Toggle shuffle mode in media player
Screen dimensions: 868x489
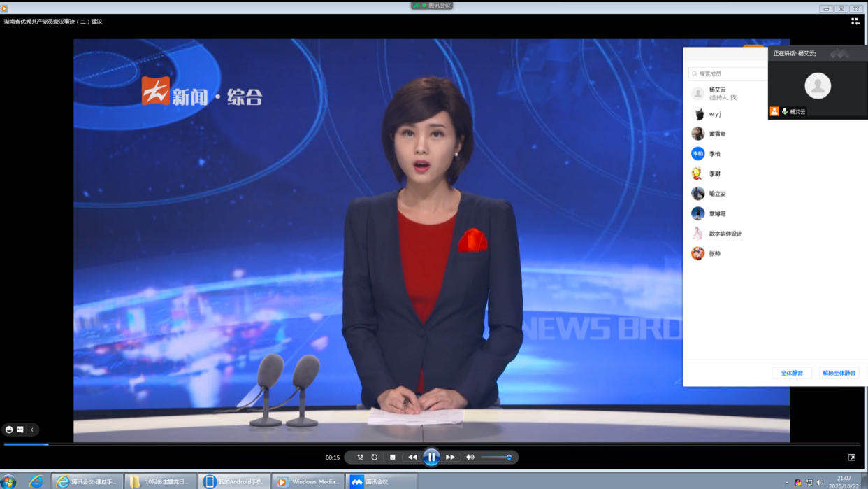tap(360, 457)
